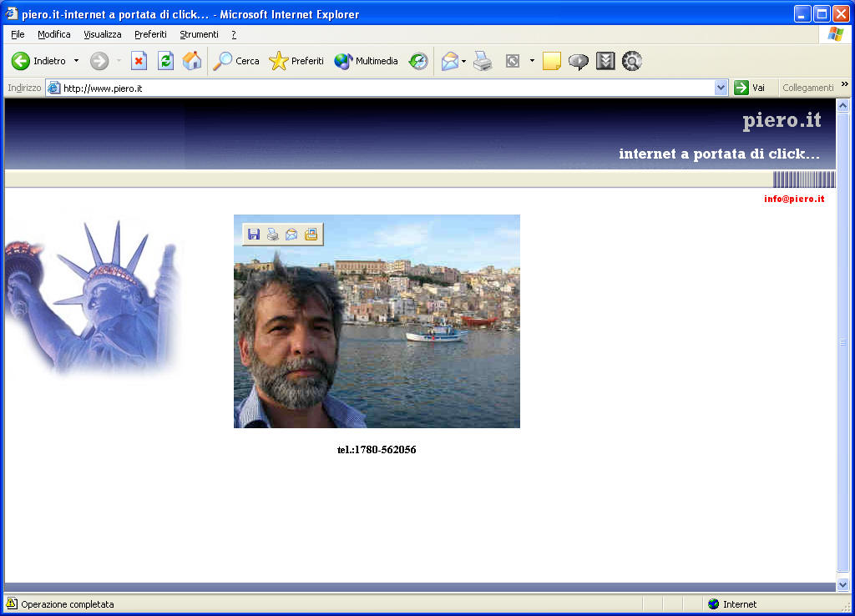Click the vertical scrollbar down arrow

click(842, 585)
